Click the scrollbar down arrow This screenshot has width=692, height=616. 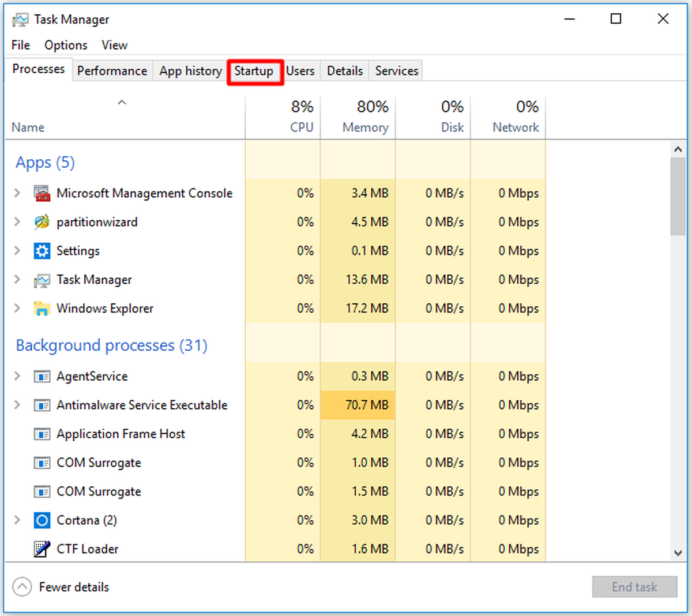pyautogui.click(x=678, y=553)
